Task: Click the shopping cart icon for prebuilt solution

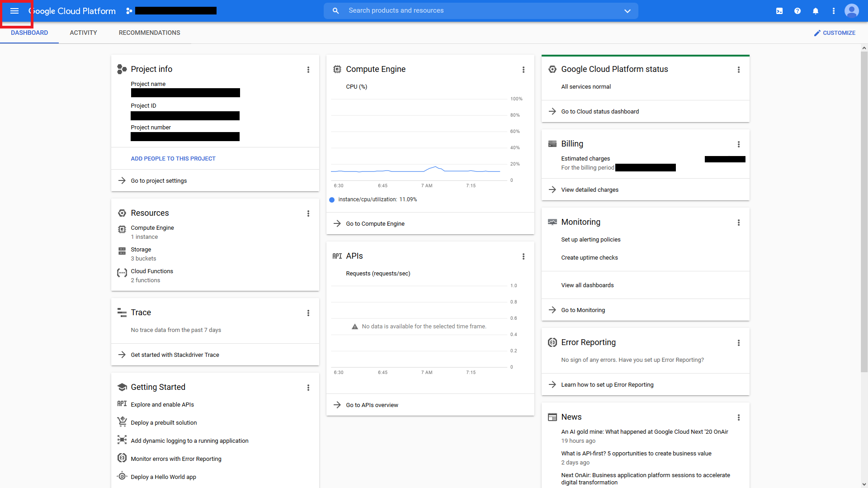Action: click(122, 422)
